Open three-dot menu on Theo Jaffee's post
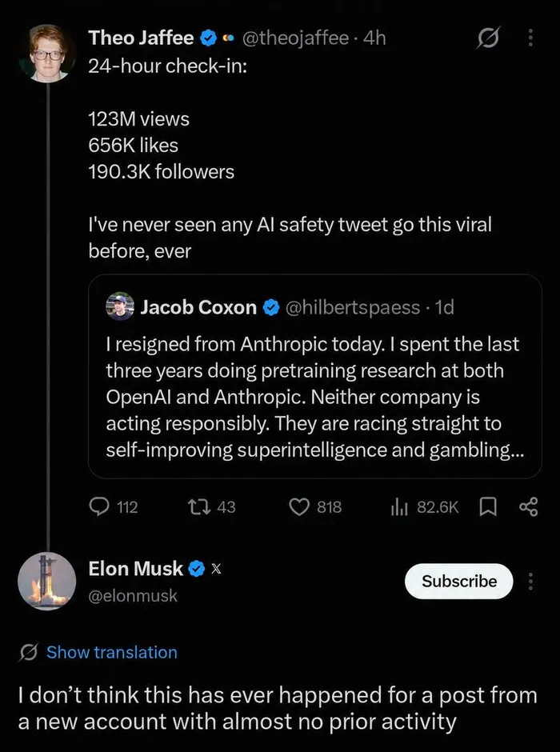This screenshot has height=752, width=560. (530, 38)
